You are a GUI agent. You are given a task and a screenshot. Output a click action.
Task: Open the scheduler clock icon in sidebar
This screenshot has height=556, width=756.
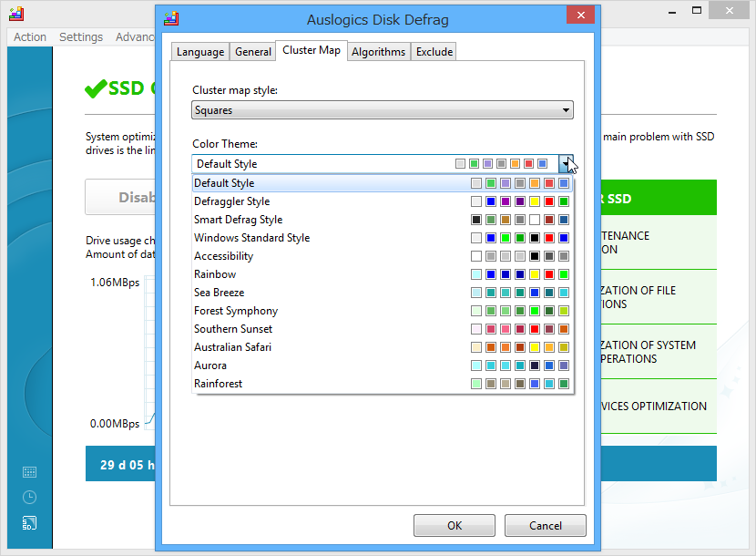[x=29, y=497]
